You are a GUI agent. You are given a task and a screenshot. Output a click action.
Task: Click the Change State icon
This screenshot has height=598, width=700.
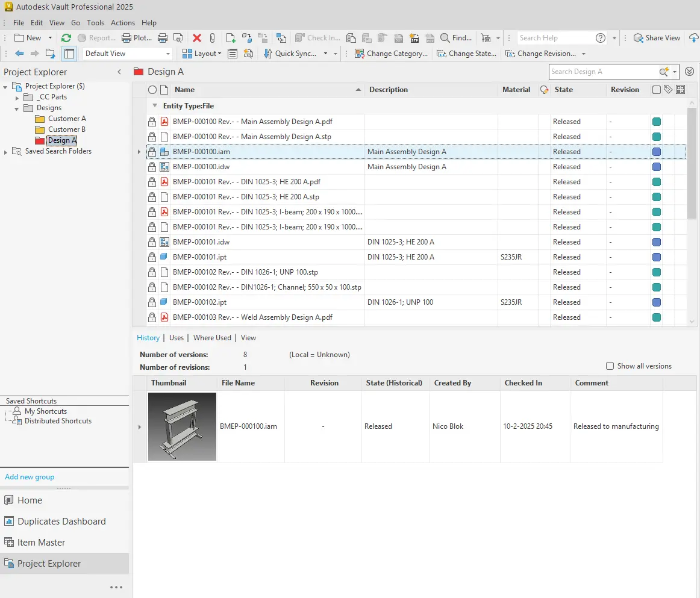click(x=442, y=54)
